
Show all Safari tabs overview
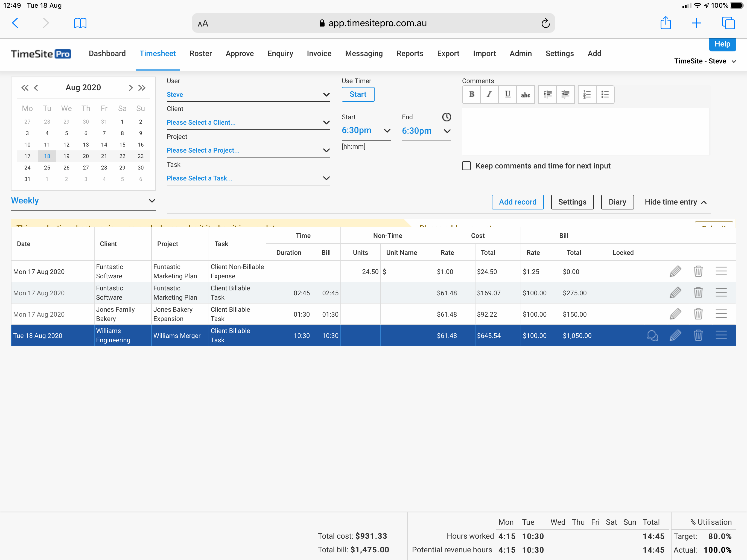[x=728, y=23]
